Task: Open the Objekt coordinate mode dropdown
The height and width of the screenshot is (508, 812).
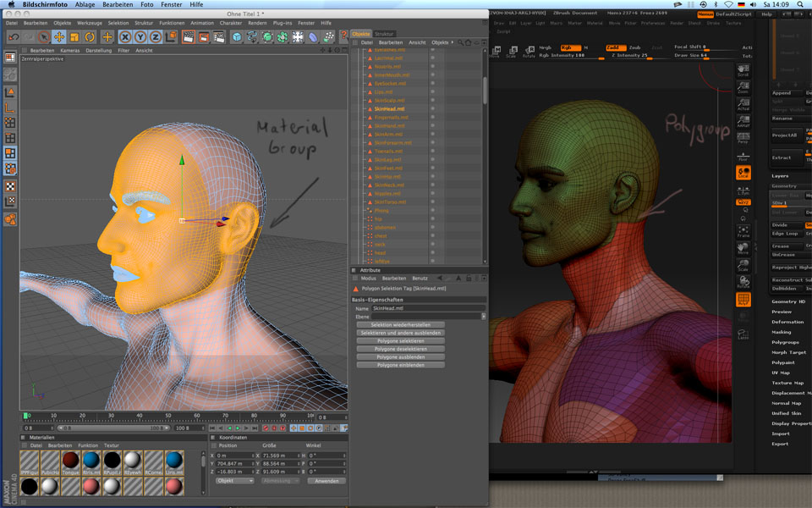Action: (x=234, y=480)
